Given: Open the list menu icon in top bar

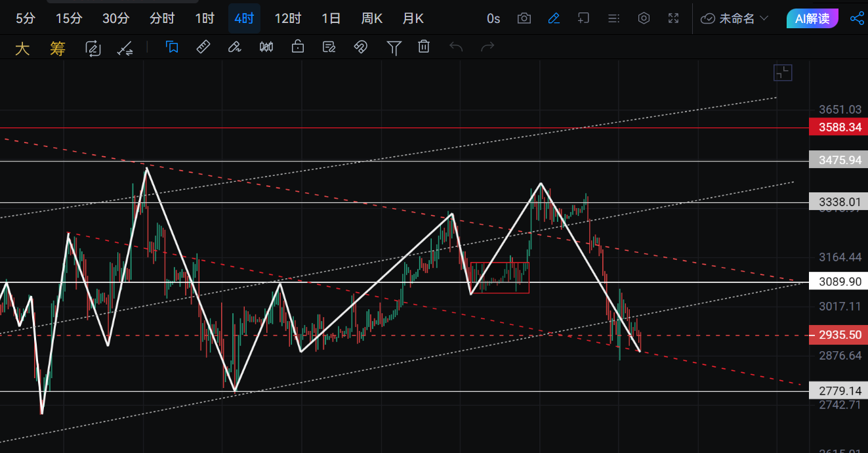Looking at the screenshot, I should point(613,18).
